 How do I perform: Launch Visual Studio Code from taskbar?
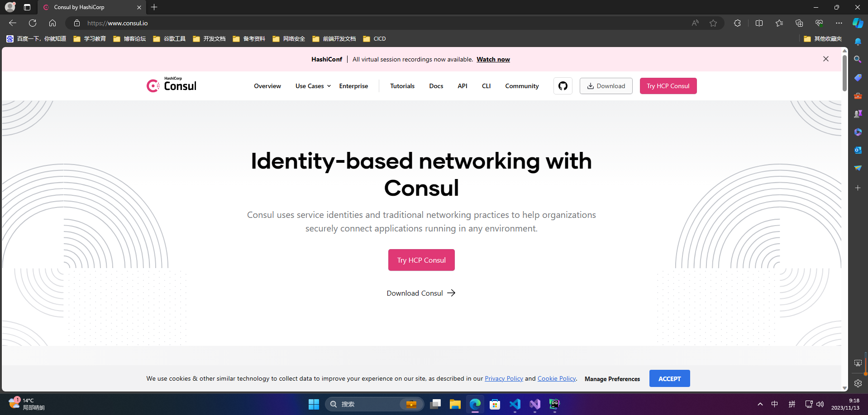tap(515, 404)
